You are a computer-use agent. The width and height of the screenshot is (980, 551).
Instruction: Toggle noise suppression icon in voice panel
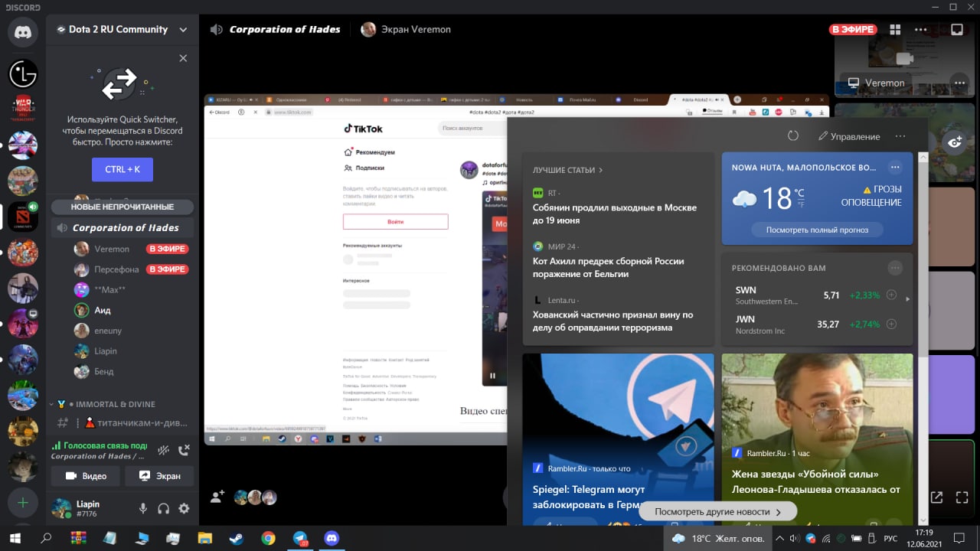(163, 451)
